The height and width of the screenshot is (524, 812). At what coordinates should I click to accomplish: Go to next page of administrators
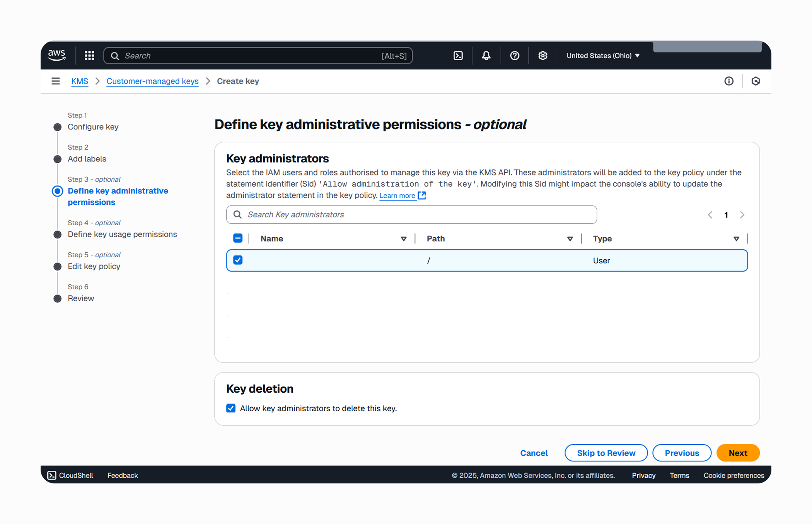point(742,215)
